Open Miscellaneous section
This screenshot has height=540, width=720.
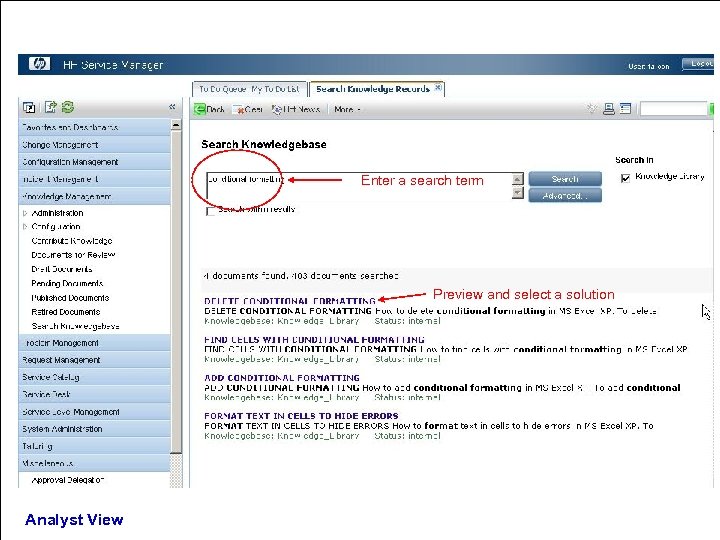tap(95, 463)
